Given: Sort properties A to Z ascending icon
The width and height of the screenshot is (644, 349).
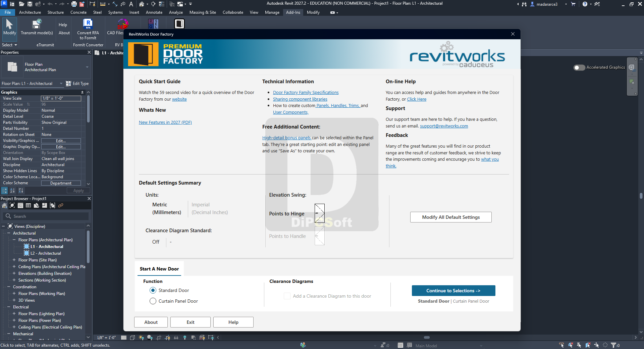Looking at the screenshot, I should tap(12, 191).
